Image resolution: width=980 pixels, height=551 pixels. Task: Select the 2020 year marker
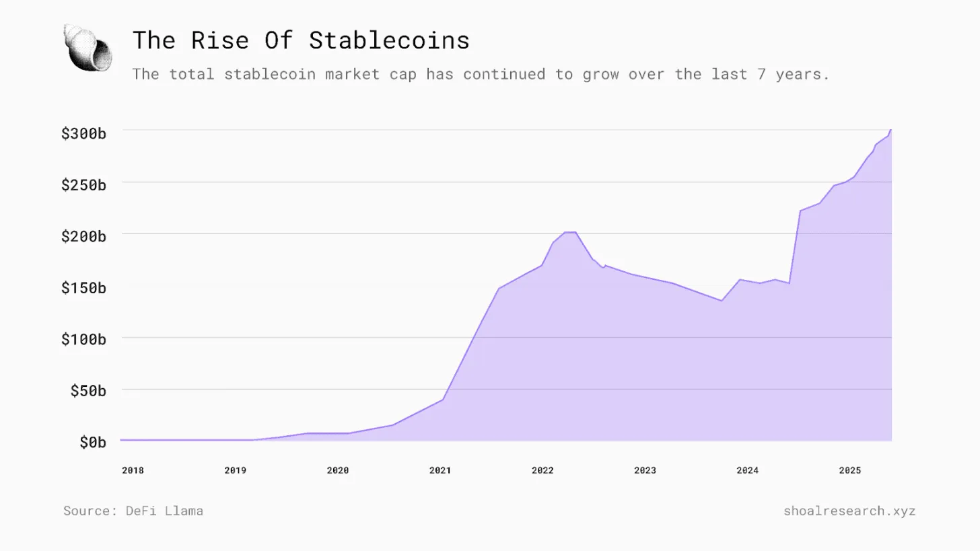click(338, 470)
